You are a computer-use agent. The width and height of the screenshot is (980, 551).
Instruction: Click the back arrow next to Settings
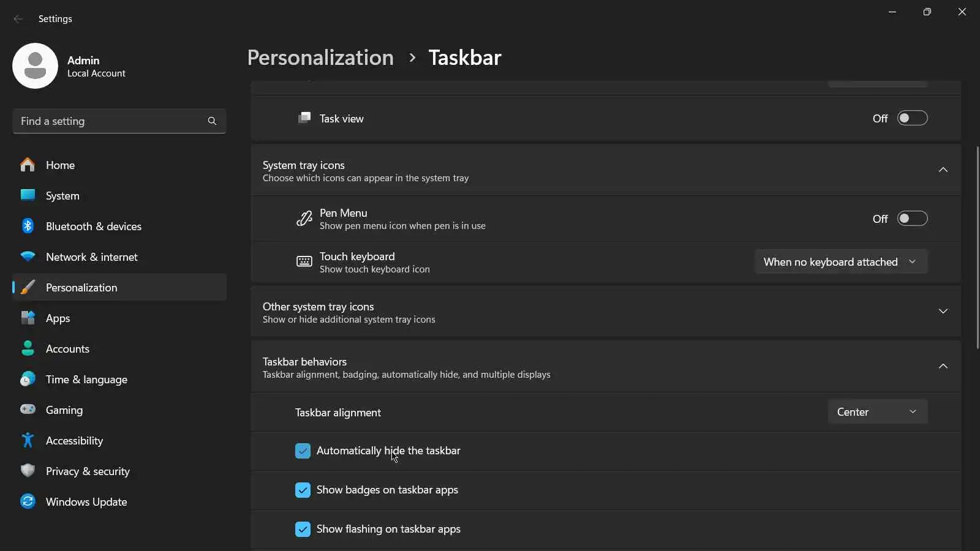[x=18, y=19]
